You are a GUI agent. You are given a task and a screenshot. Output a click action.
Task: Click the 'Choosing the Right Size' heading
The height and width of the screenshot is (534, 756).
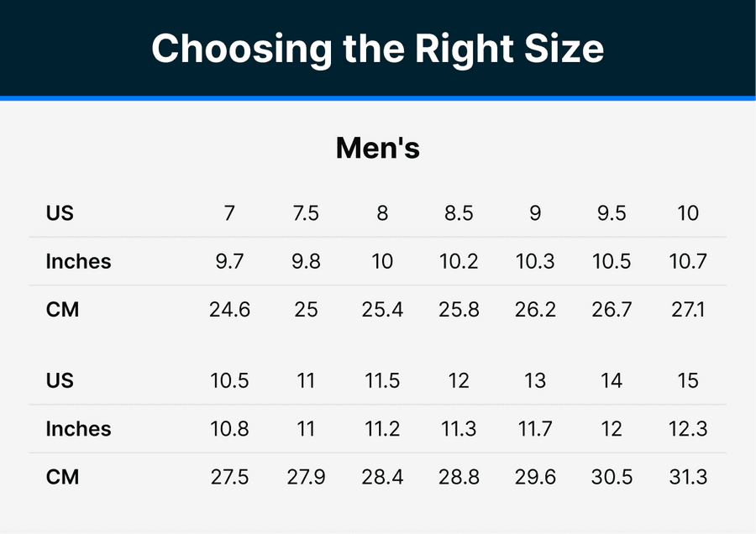click(377, 50)
